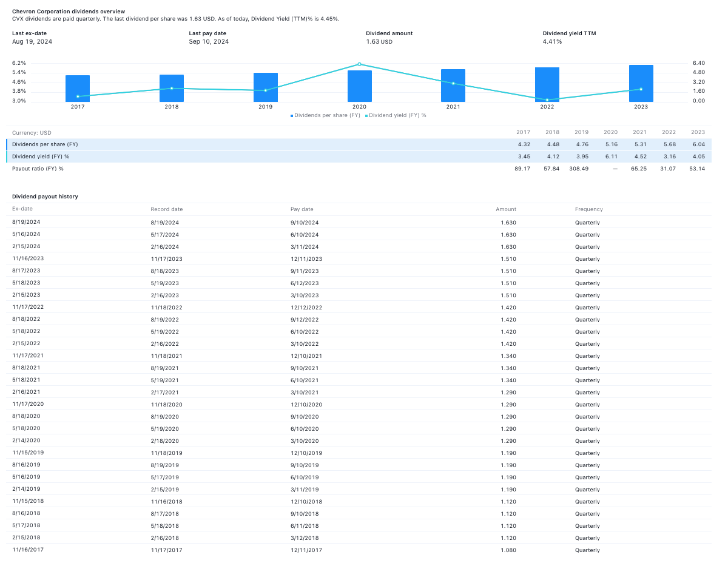Select pay date 3/12/2018
This screenshot has width=728, height=563.
(305, 538)
